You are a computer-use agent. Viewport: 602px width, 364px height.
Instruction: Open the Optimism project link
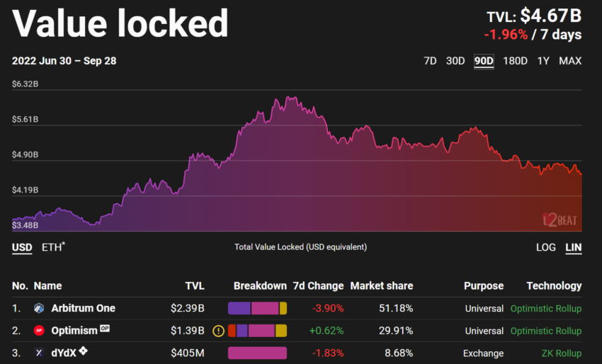coord(74,331)
